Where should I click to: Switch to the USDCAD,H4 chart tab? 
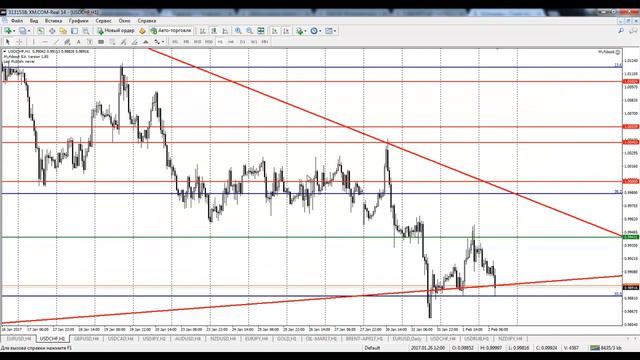(120, 339)
